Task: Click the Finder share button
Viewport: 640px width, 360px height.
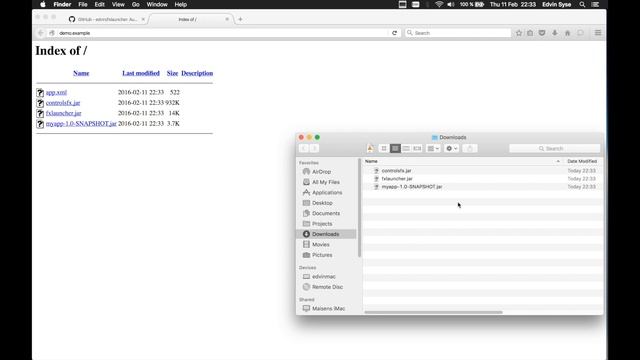Action: click(470, 149)
